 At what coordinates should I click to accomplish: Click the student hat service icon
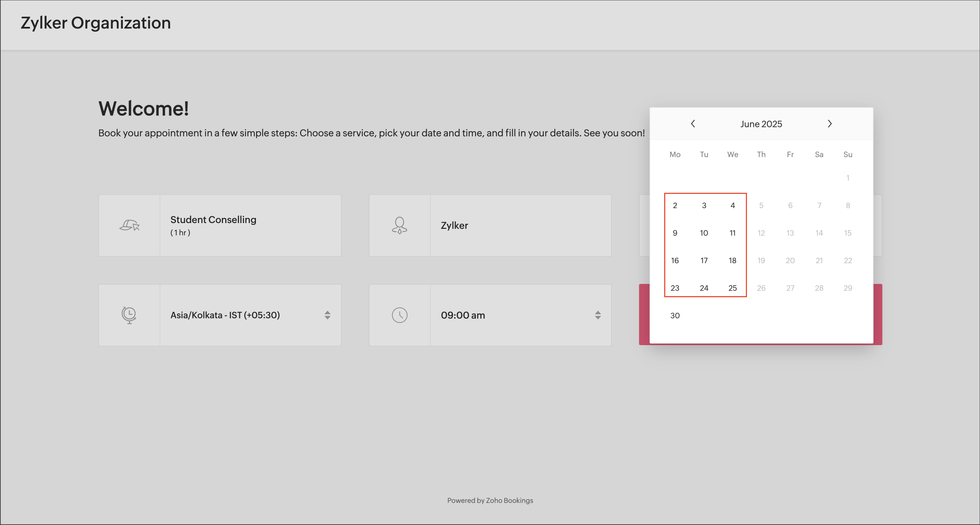[129, 225]
